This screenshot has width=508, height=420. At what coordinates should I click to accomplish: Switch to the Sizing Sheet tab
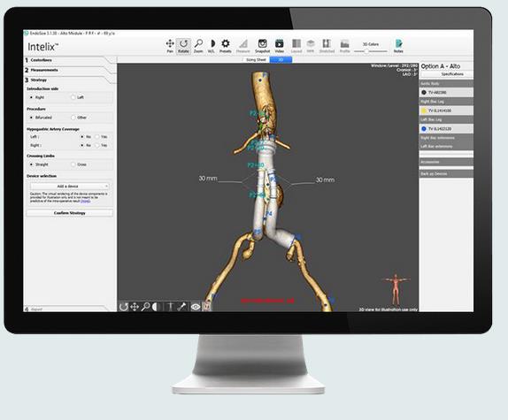256,60
